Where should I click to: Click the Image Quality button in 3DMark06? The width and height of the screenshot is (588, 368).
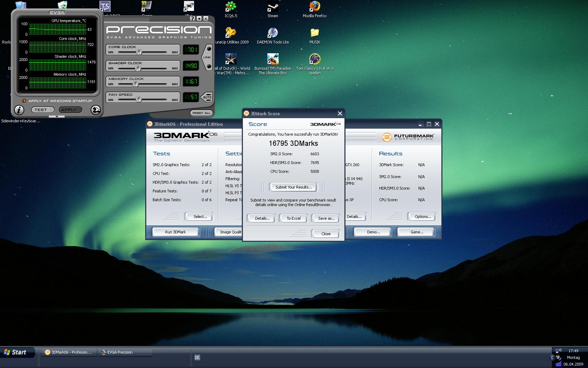[227, 232]
